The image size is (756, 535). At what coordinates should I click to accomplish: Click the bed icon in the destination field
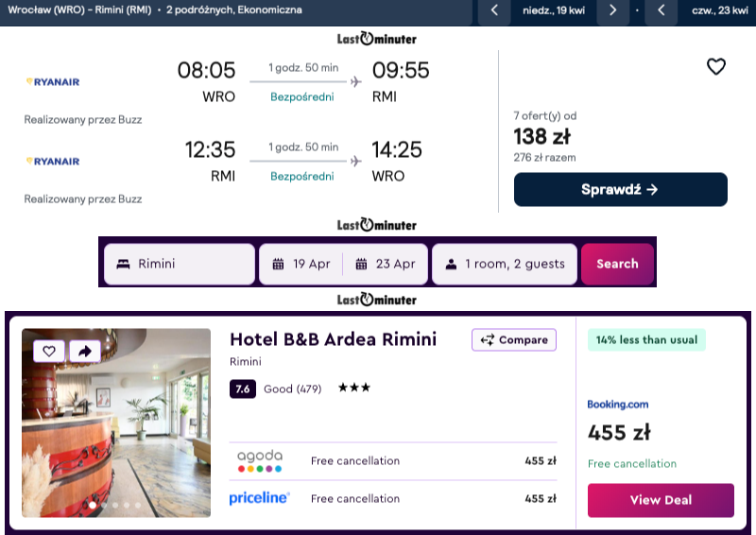122,264
